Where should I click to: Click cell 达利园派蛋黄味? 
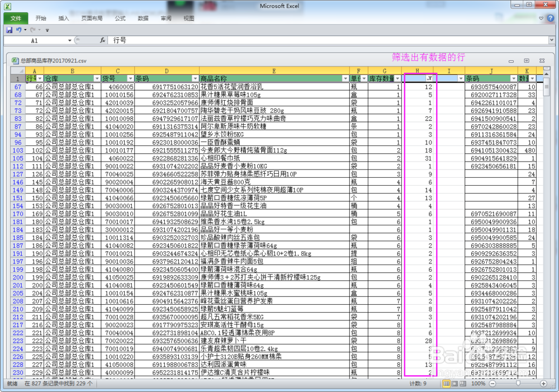(274, 365)
